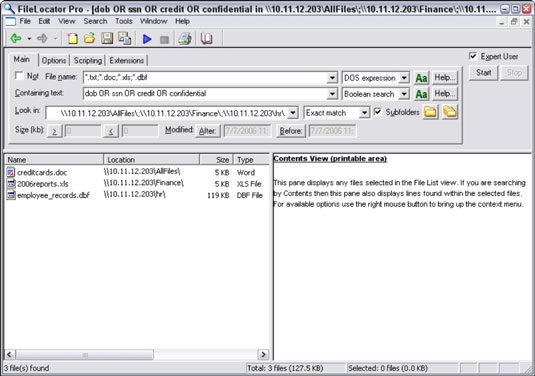Expand the Containing text history dropdown
Screen dimensions: 535x376
(x=332, y=94)
